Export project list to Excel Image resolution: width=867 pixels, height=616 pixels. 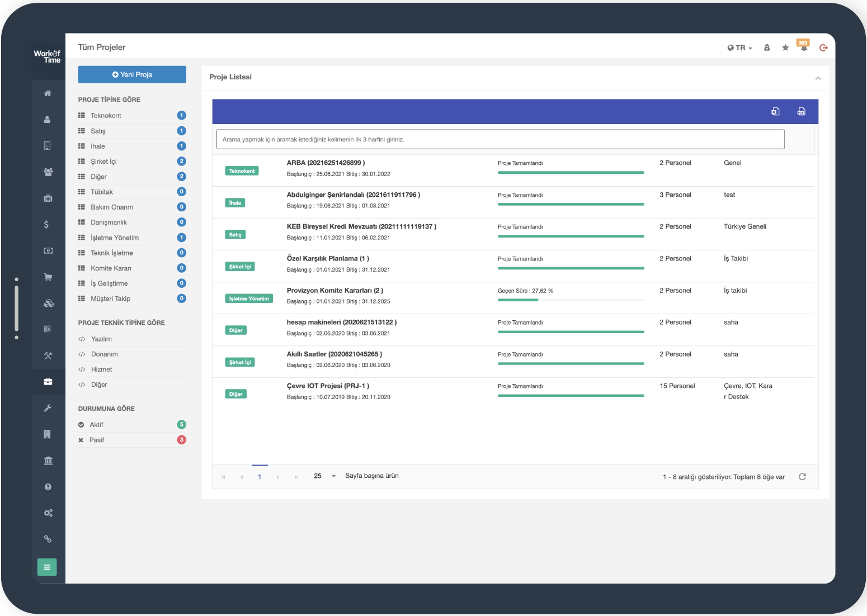pyautogui.click(x=775, y=111)
